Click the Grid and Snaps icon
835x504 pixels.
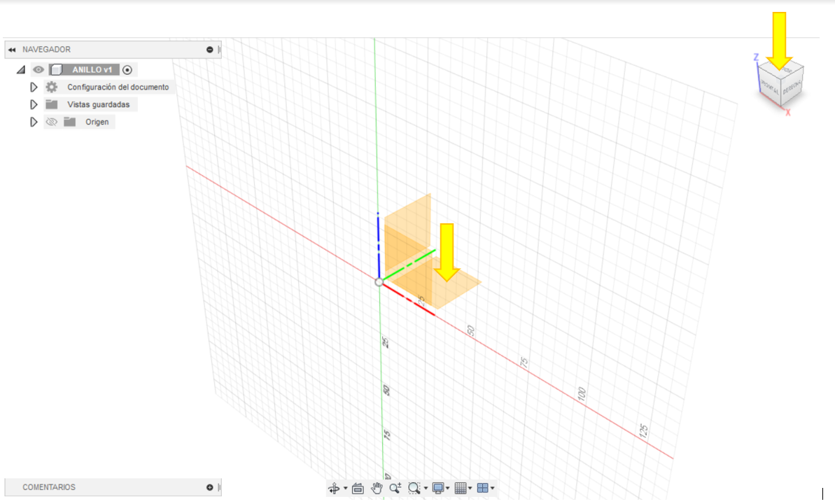point(461,488)
